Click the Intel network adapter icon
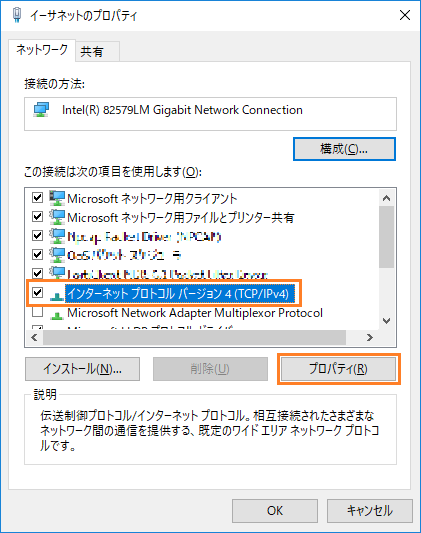Viewport: 421px width, 533px height. click(41, 110)
